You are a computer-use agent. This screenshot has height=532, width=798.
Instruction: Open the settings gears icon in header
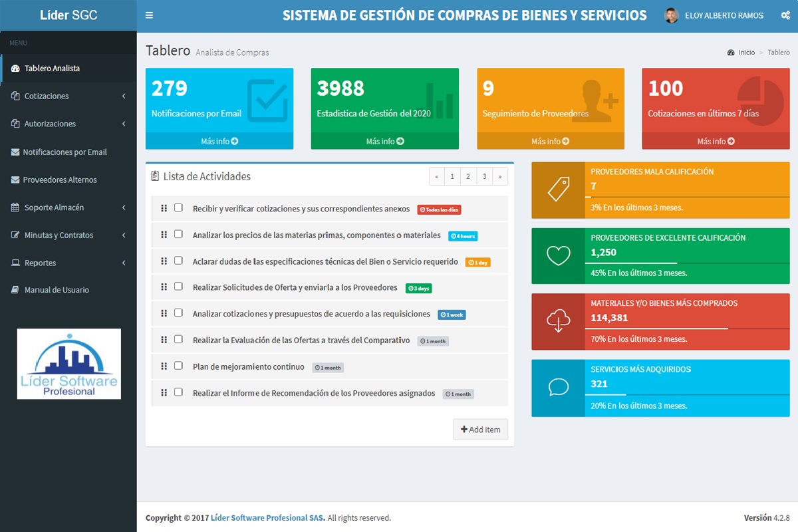coord(785,15)
